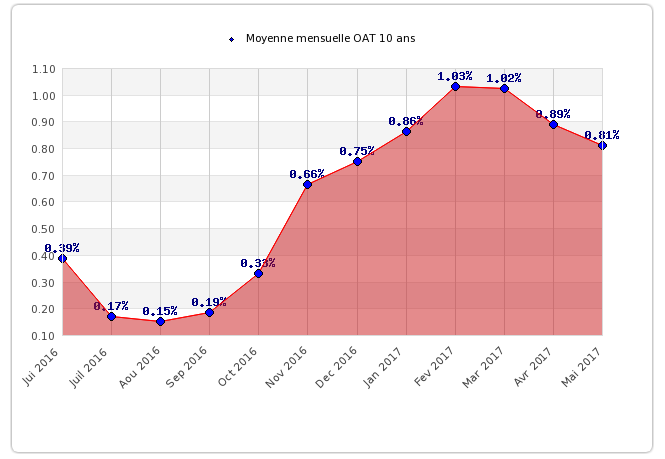The image size is (665, 459).
Task: Select the 0.81% data point for Mai 2017
Action: (602, 145)
